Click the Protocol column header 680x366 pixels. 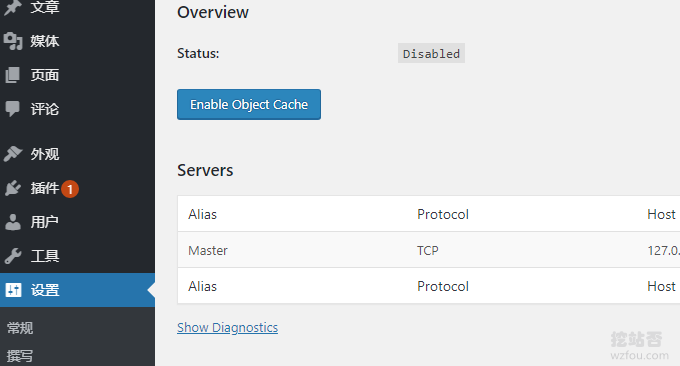tap(443, 214)
